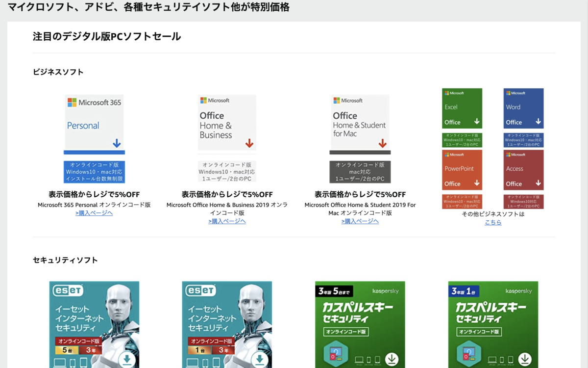Click the ビジネスソフト section heading

pos(58,72)
